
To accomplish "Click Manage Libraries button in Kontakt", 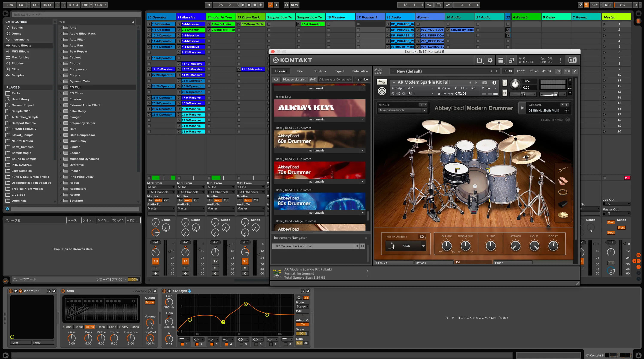I will click(x=295, y=79).
